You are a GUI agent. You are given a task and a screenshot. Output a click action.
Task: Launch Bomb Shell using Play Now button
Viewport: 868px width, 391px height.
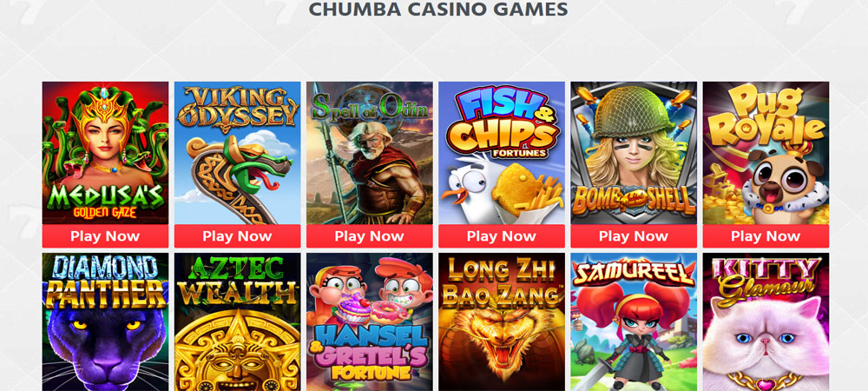pyautogui.click(x=634, y=236)
